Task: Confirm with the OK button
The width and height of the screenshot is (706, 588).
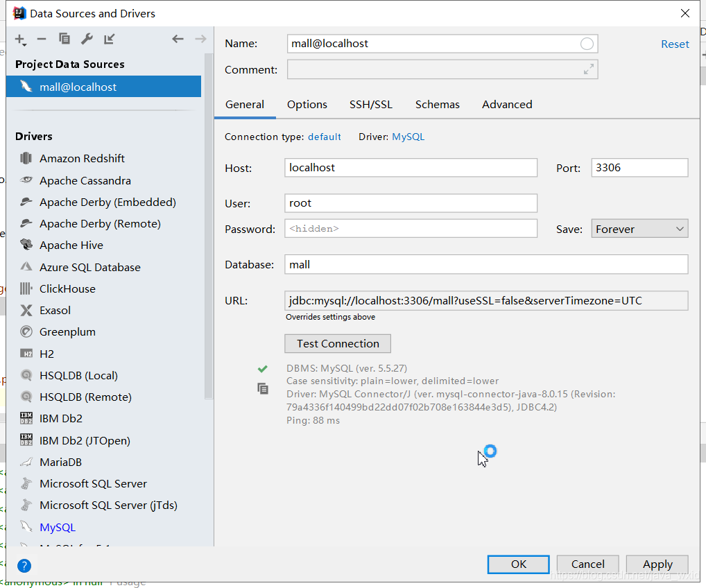Action: [518, 564]
